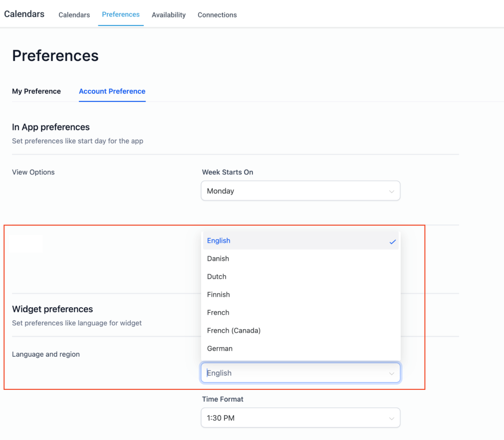Image resolution: width=504 pixels, height=440 pixels.
Task: Select German as the widget language
Action: (220, 349)
